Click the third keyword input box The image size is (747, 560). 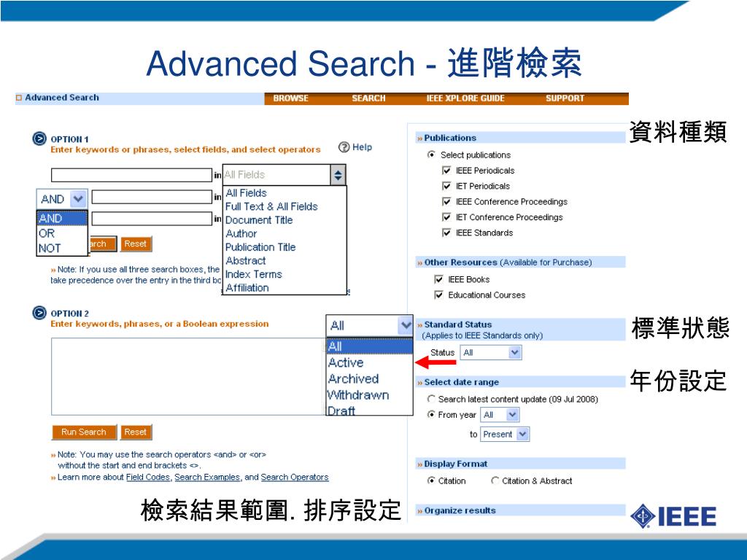click(152, 219)
